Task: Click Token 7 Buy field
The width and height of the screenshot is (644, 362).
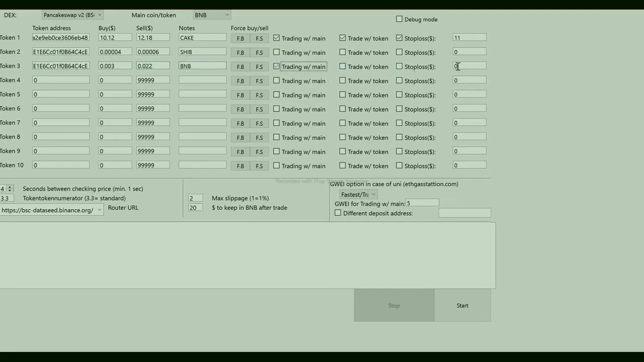Action: [x=115, y=123]
